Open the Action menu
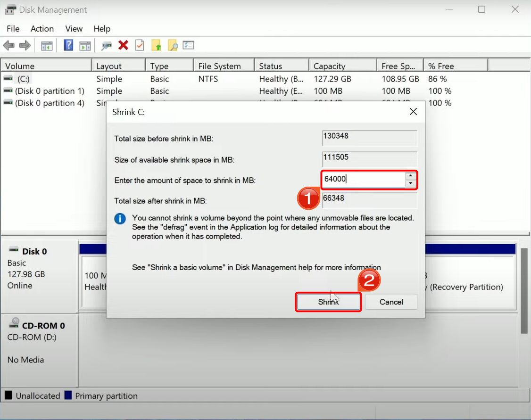Viewport: 531px width, 420px height. [42, 29]
